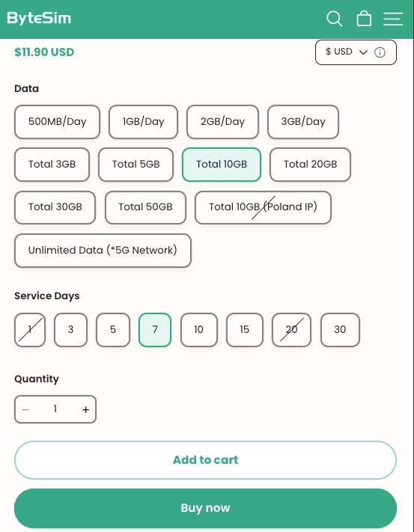Screen dimensions: 414x532
Task: Open the shopping bag cart icon
Action: 364,18
